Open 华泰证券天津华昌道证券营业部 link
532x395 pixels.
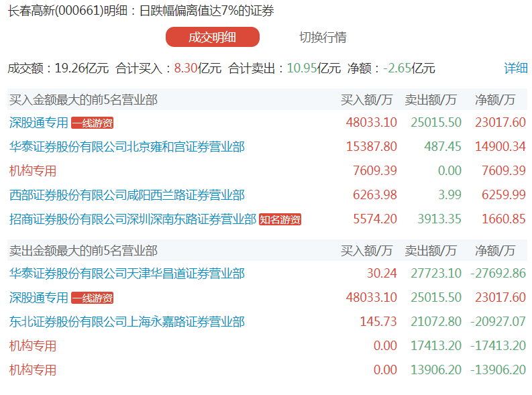click(x=127, y=274)
